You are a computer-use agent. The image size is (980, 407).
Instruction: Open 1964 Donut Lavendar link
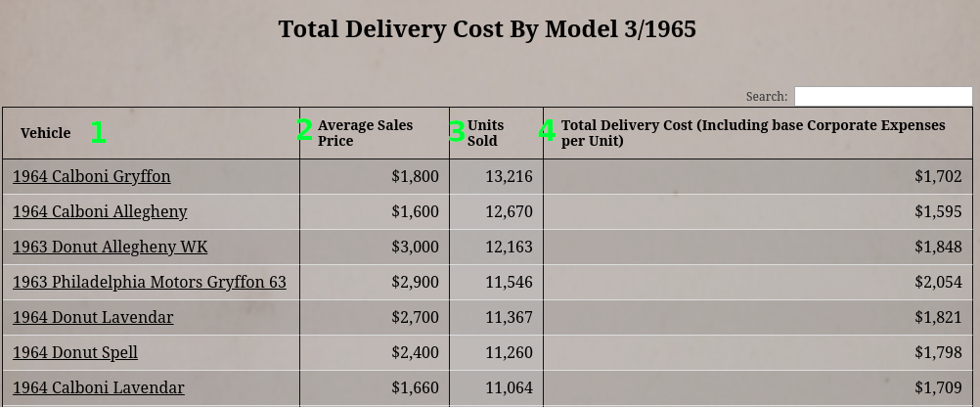point(93,317)
